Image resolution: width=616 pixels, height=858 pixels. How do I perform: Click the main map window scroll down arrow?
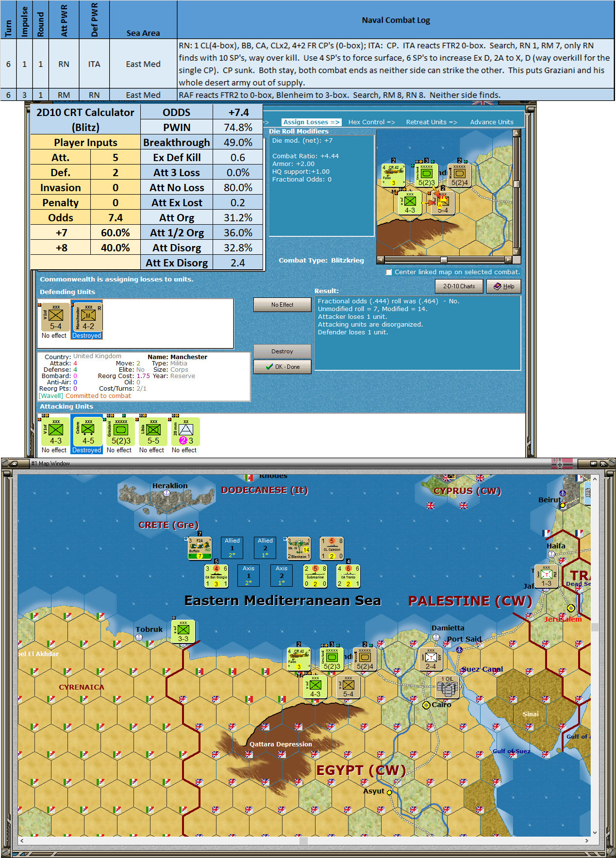click(595, 833)
